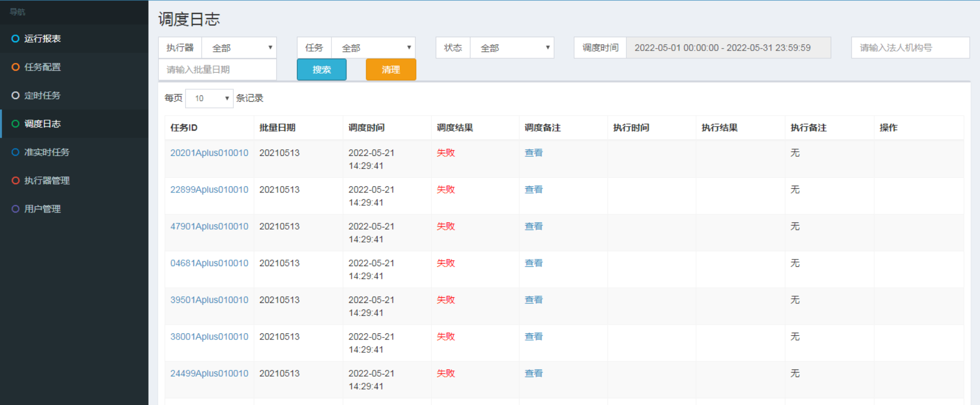
Task: Click the green circle icon beside 调度日志
Action: click(15, 124)
